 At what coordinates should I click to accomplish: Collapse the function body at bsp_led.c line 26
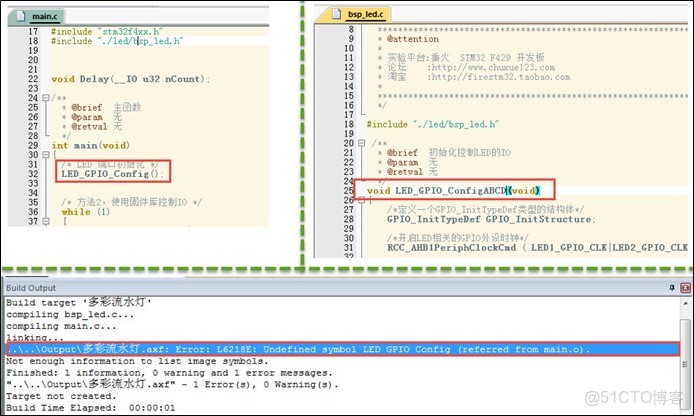point(362,200)
